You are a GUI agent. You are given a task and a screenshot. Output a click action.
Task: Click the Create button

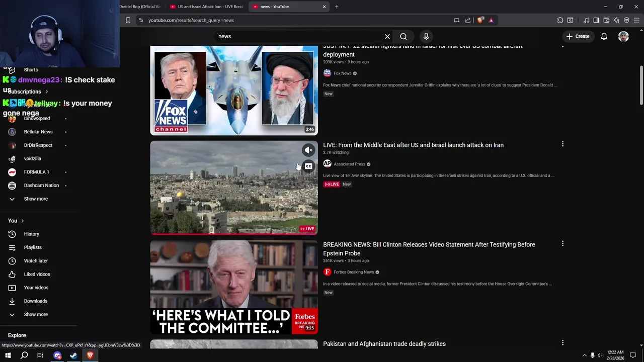tap(578, 36)
